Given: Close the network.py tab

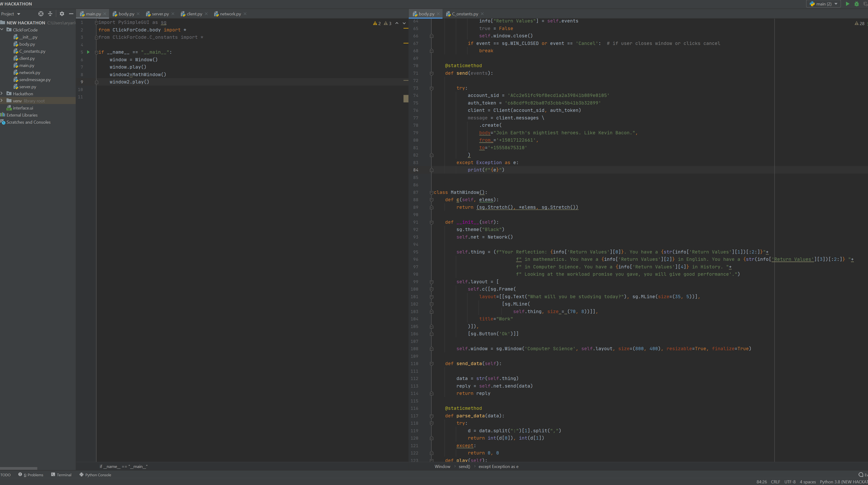Looking at the screenshot, I should (245, 14).
